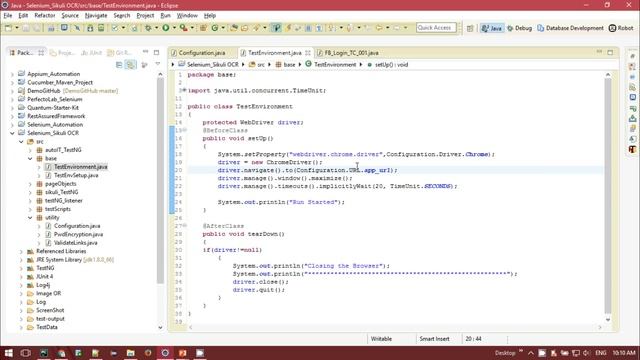Select the Cucumber_Maven_Project project
The image size is (640, 360).
point(60,82)
